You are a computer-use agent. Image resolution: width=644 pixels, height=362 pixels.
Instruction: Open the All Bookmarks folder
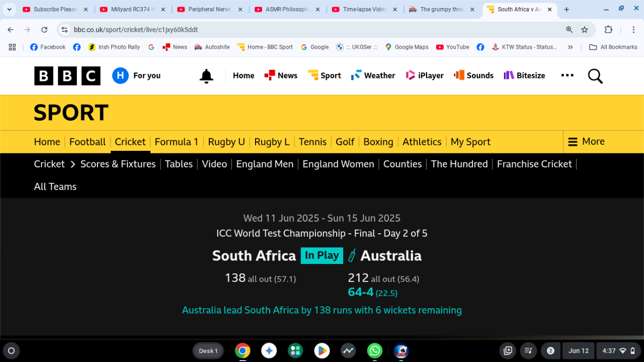[x=613, y=47]
